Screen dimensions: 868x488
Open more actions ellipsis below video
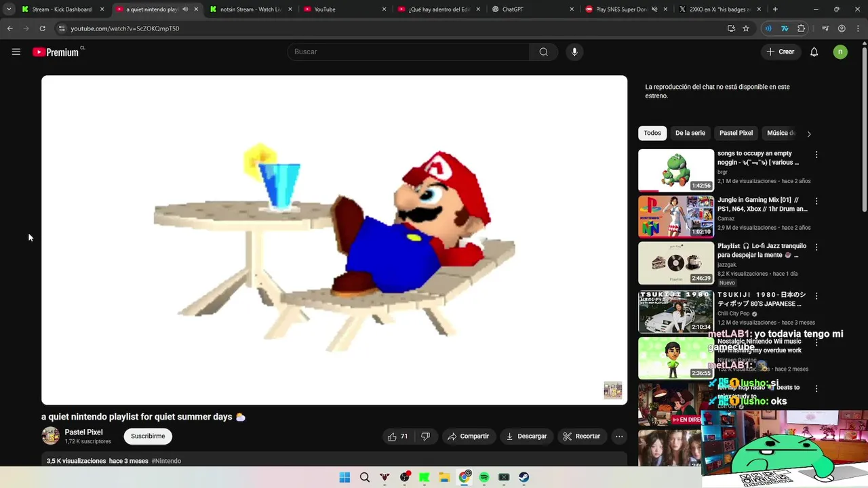(x=619, y=436)
